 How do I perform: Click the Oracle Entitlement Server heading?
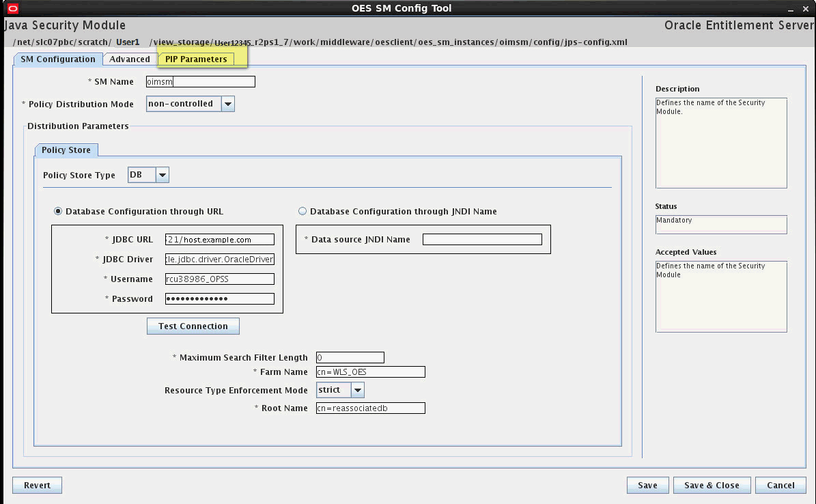click(739, 25)
